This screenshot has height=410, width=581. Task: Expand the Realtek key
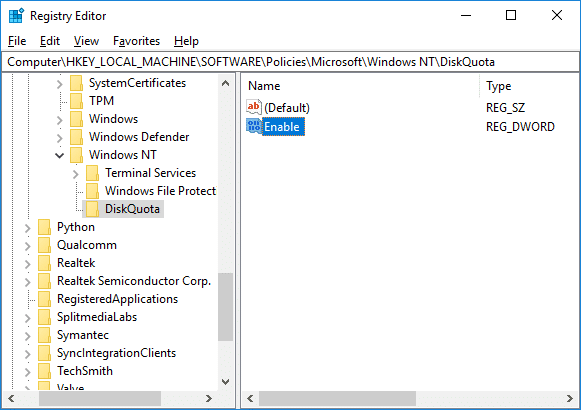coord(27,263)
